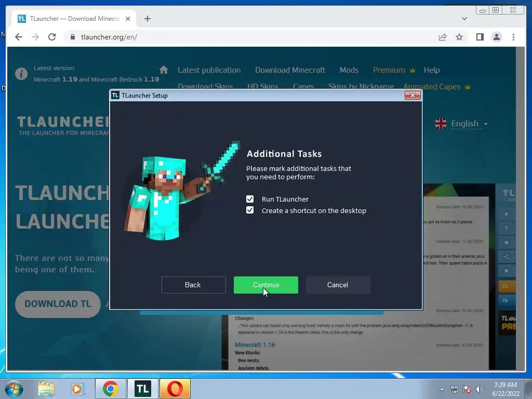Click the Back button in setup
The image size is (532, 399).
click(193, 285)
